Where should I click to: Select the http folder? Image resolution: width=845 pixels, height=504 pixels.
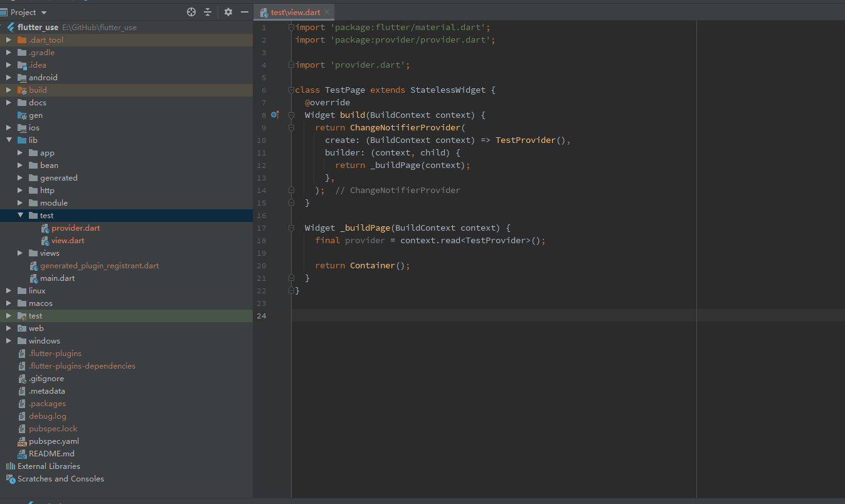coord(47,191)
